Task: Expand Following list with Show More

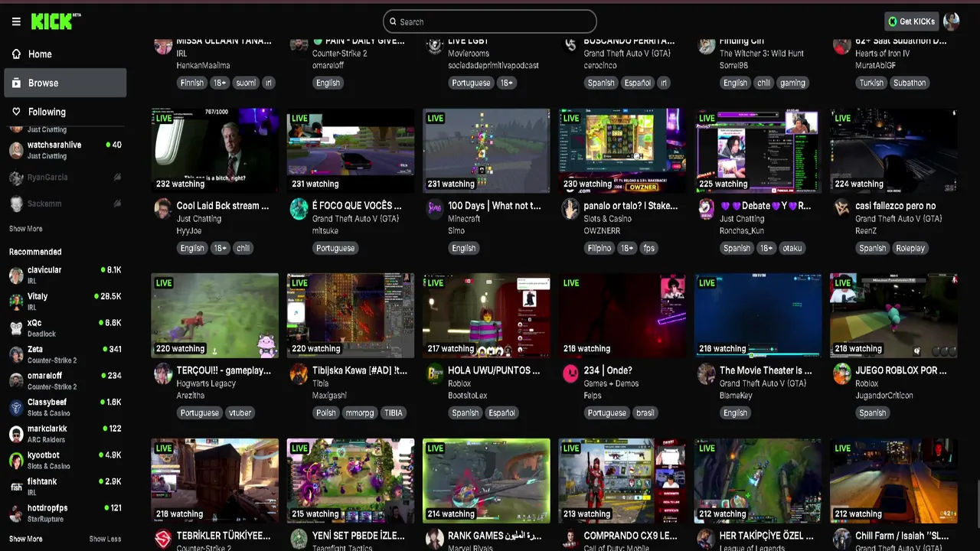Action: coord(26,229)
